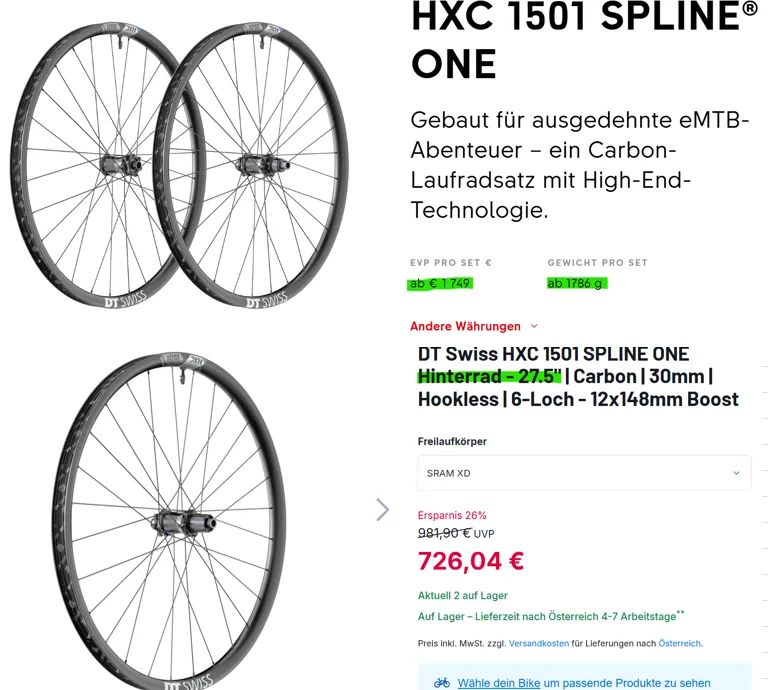Open the SRAM XD Freilaufkörper dropdown
Viewport: 768px width, 690px height.
click(x=584, y=473)
